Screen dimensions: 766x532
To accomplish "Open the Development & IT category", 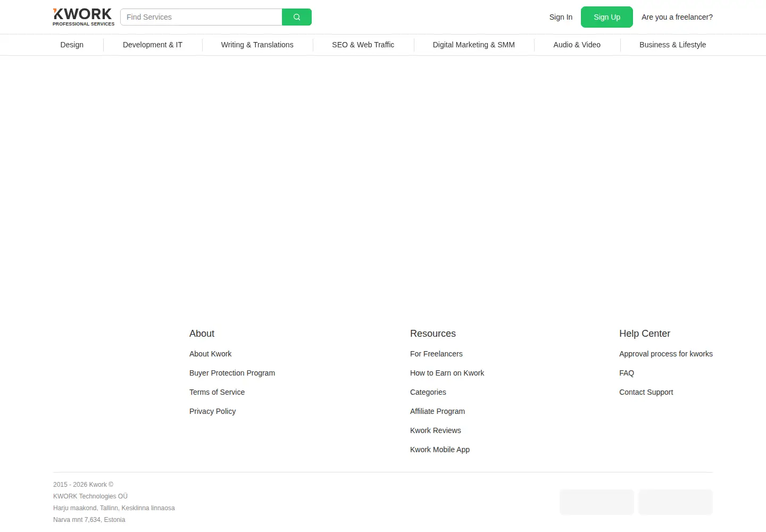I will coord(153,45).
